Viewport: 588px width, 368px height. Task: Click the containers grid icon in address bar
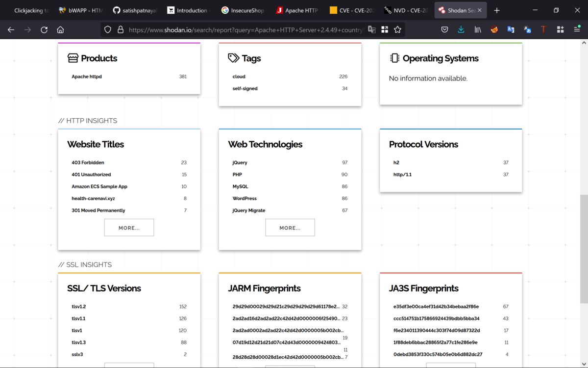pyautogui.click(x=385, y=30)
